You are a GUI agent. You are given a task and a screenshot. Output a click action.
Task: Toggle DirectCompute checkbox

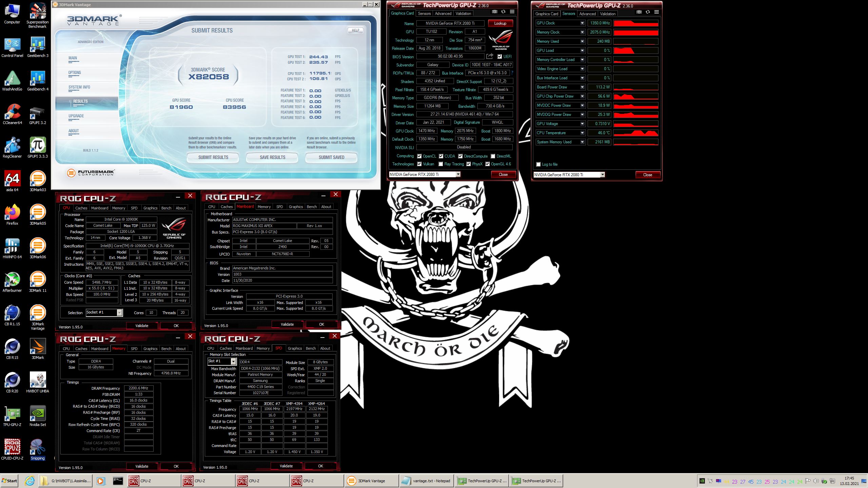(460, 156)
